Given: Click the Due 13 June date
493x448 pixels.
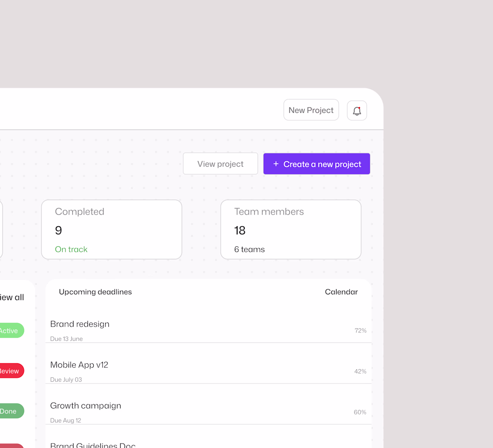Looking at the screenshot, I should pos(66,339).
